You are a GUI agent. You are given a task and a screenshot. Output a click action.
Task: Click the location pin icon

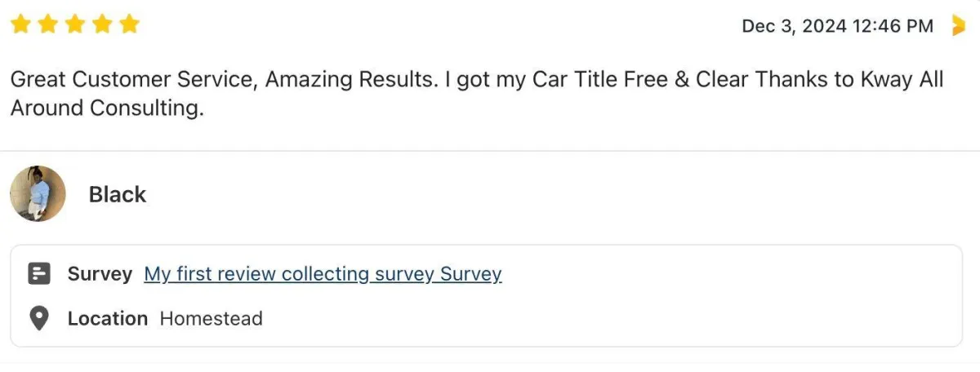(x=39, y=318)
